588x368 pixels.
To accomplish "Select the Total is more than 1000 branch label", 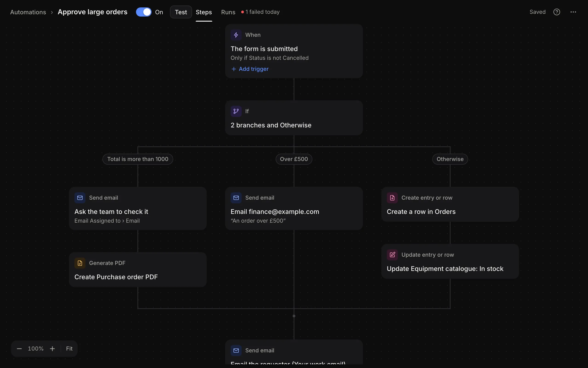I will tap(138, 159).
